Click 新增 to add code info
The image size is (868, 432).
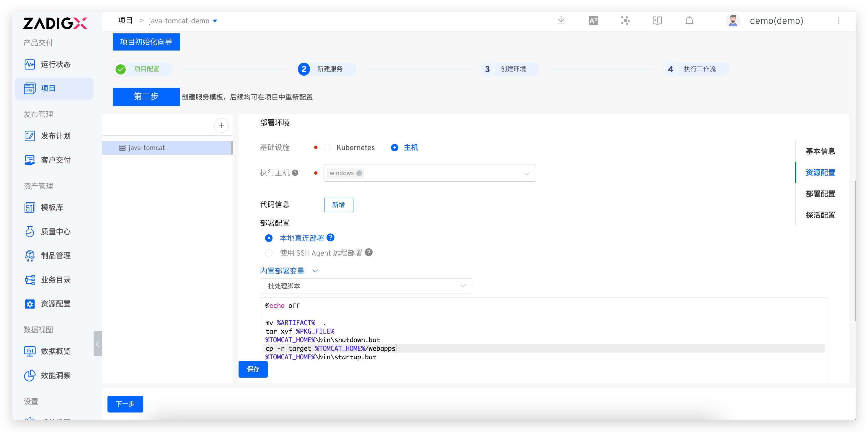tap(338, 205)
